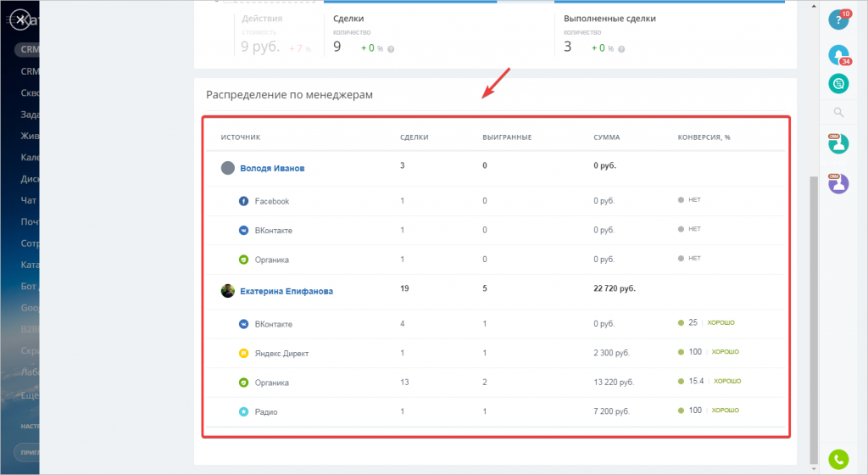Click the Радио source icon
868x475 pixels.
[243, 412]
